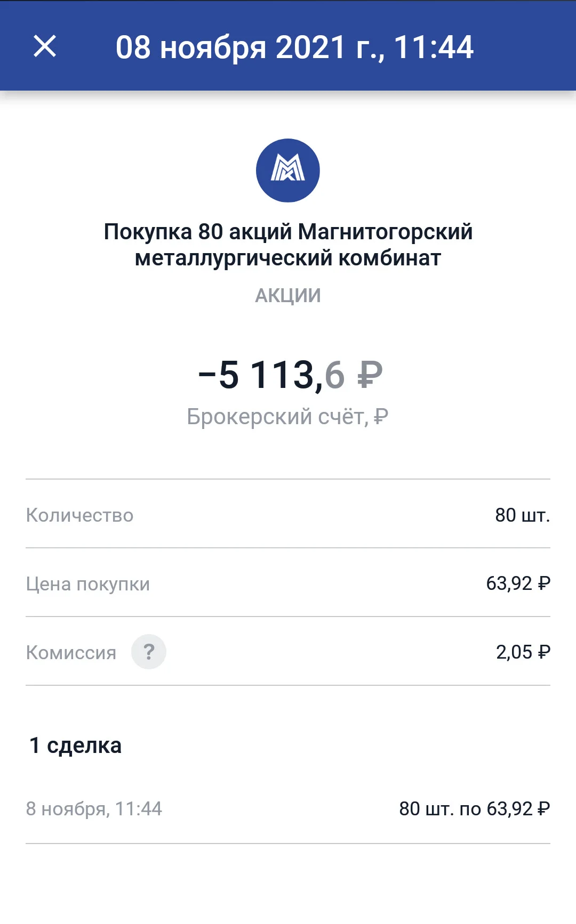
Task: Tap the АКЦИИ category label
Action: (x=288, y=296)
